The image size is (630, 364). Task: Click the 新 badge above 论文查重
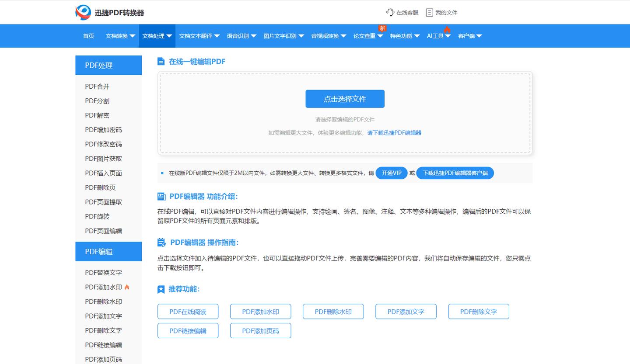pyautogui.click(x=382, y=28)
